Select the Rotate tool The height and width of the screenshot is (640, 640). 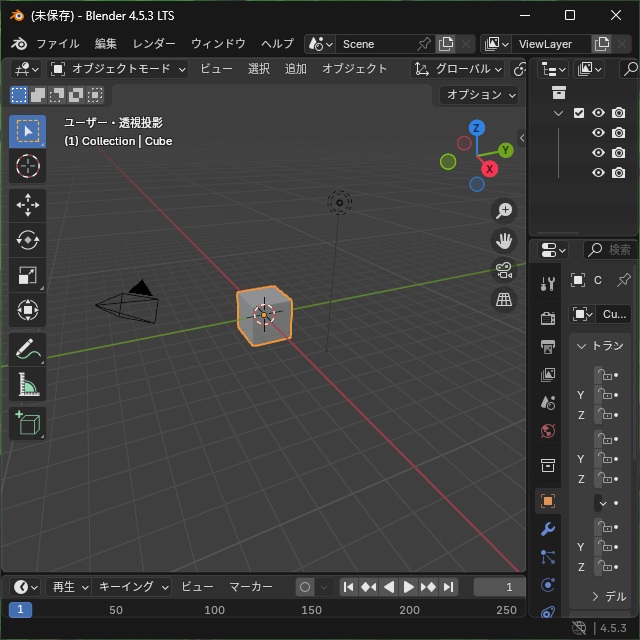pyautogui.click(x=27, y=240)
